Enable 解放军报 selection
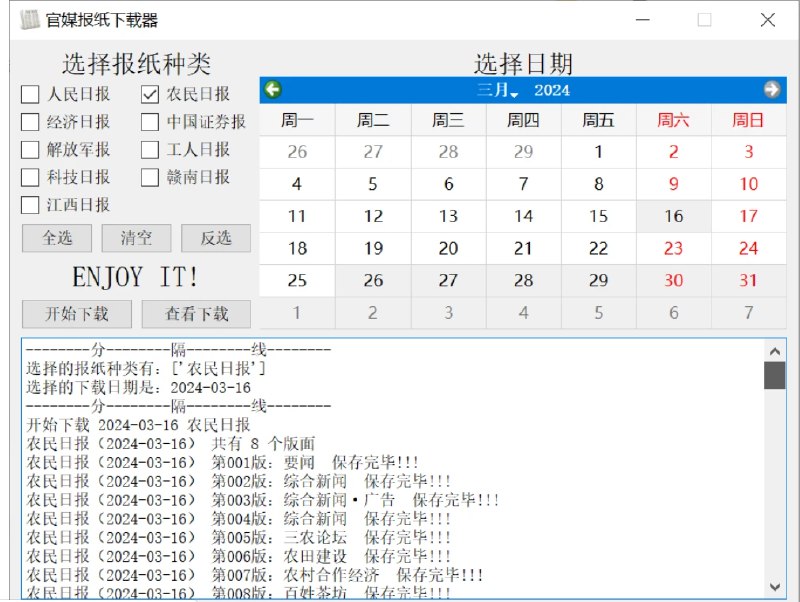This screenshot has width=800, height=602. (29, 150)
